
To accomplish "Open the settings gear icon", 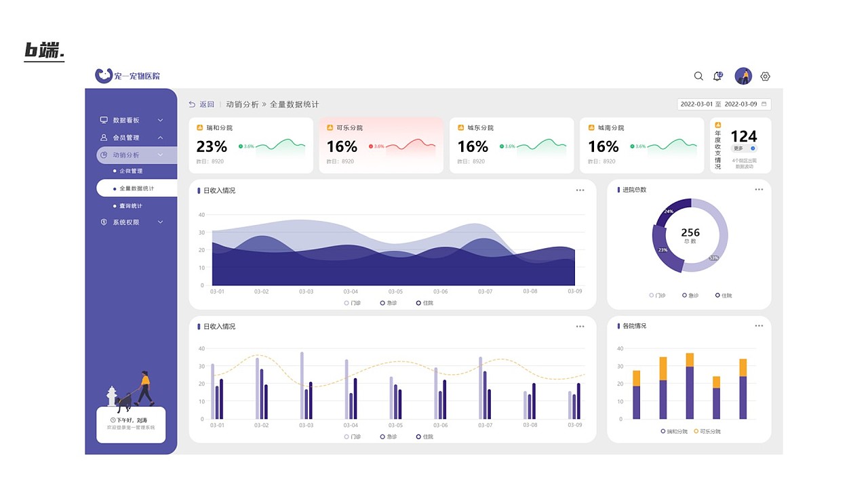I will coord(765,77).
